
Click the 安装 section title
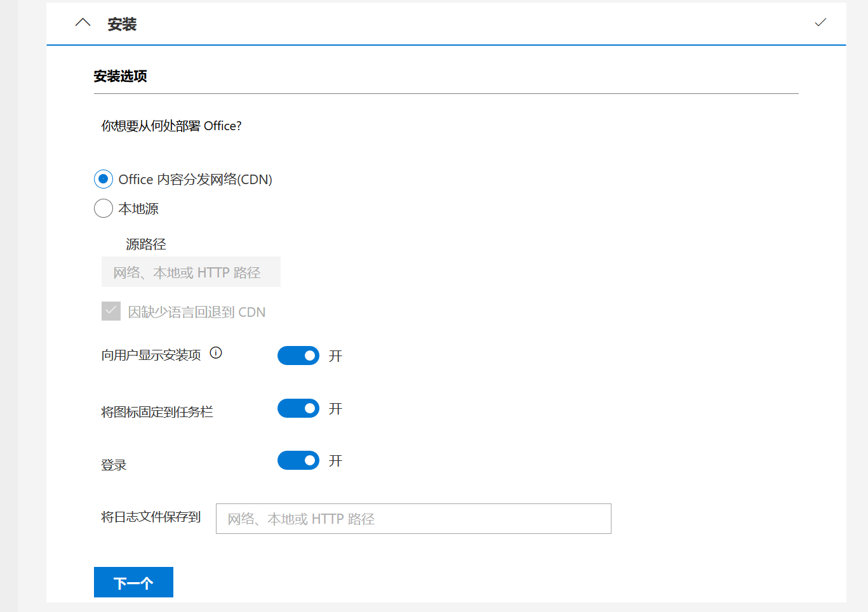coord(122,24)
